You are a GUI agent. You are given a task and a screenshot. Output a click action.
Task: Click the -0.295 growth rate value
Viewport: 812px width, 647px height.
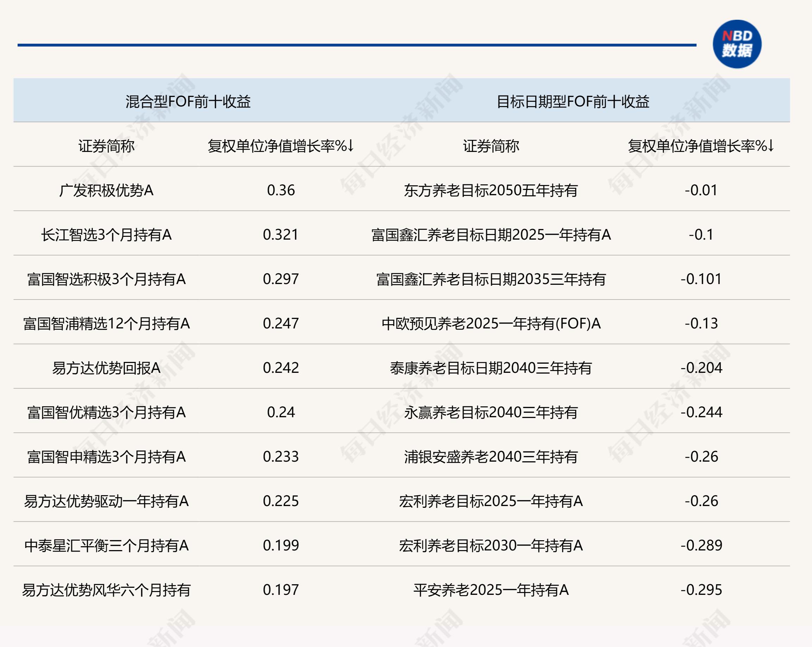[701, 590]
